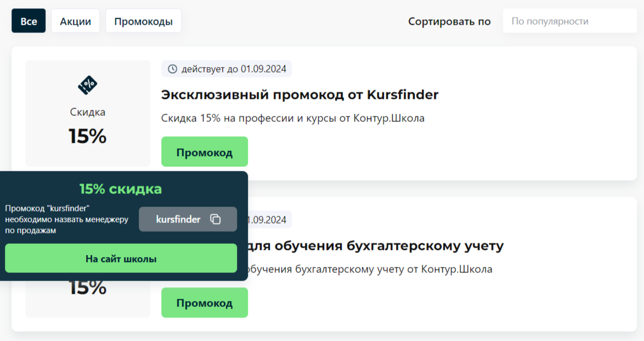This screenshot has width=644, height=341.
Task: Copy the kursfinder promo code icon
Action: tap(216, 219)
